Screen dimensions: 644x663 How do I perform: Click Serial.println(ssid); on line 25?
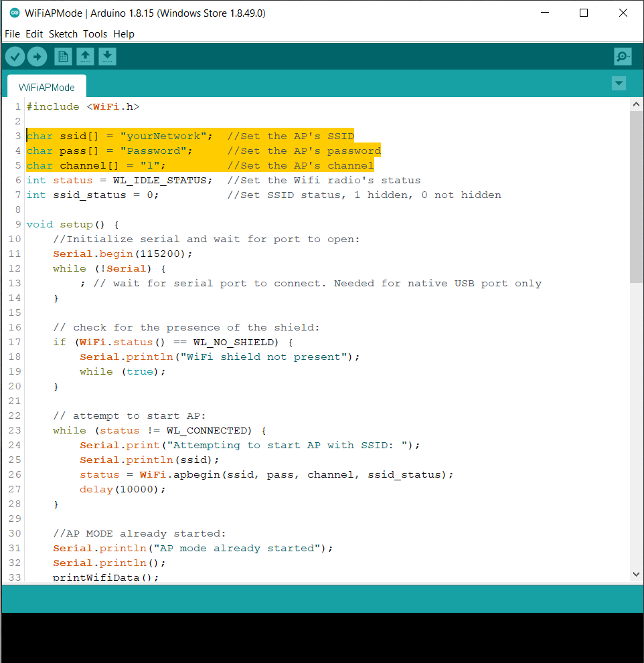pos(149,460)
